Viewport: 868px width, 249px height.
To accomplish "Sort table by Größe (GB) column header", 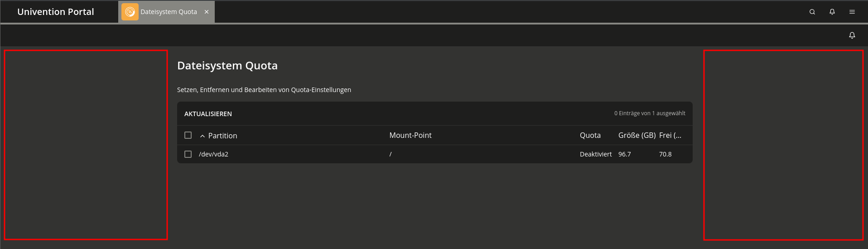I will coord(637,135).
